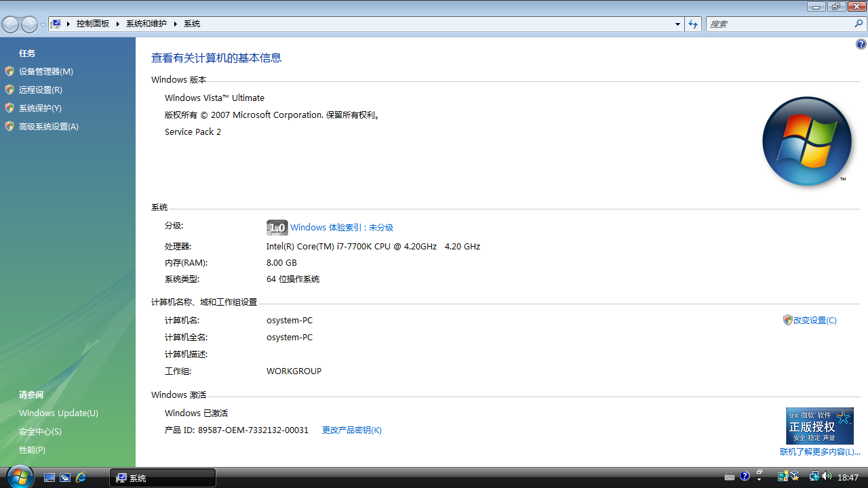Viewport: 868px width, 488px height.
Task: Expand the arrow after 控制面板 in the breadcrumb
Action: [x=118, y=24]
